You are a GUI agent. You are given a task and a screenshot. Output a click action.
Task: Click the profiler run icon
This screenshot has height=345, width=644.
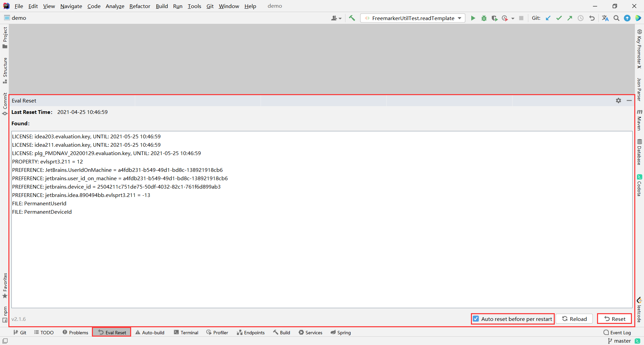tap(505, 18)
